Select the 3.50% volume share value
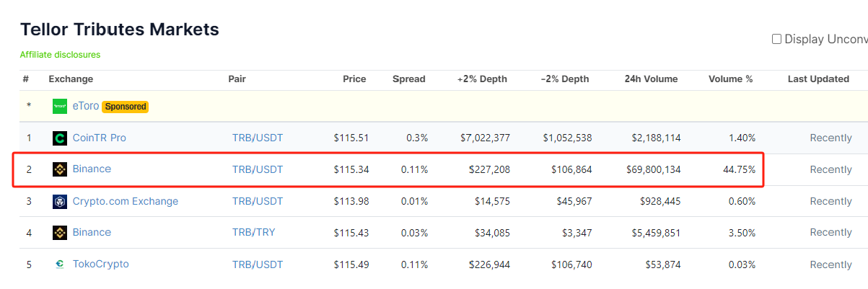This screenshot has width=868, height=289. pyautogui.click(x=742, y=232)
